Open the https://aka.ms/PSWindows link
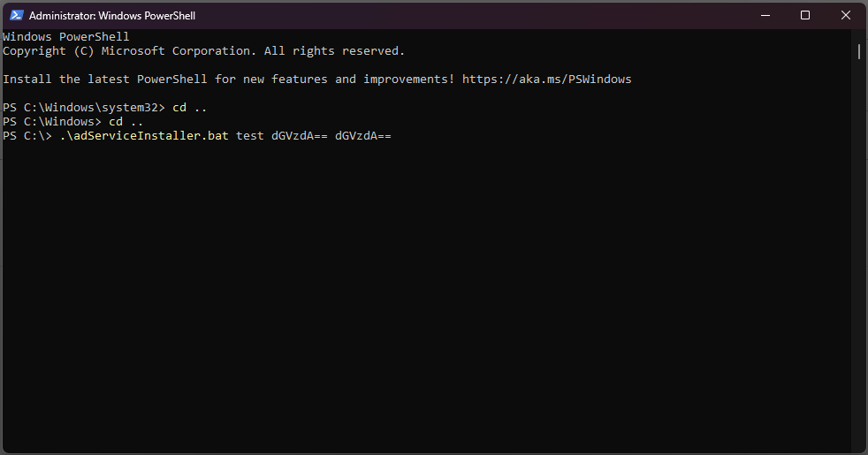 pos(546,80)
